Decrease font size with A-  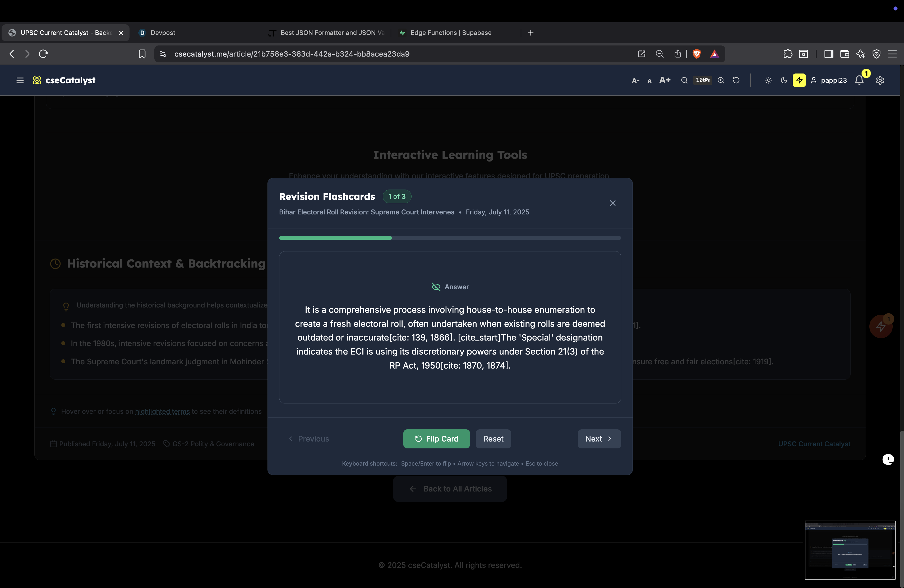point(635,81)
